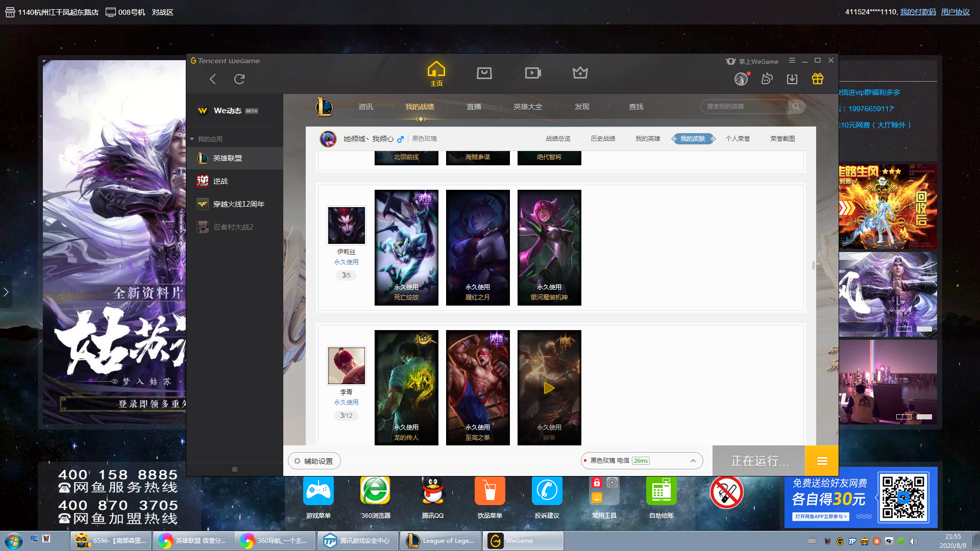The height and width of the screenshot is (551, 980).
Task: Switch to League of Legends taskbar item
Action: pyautogui.click(x=440, y=541)
